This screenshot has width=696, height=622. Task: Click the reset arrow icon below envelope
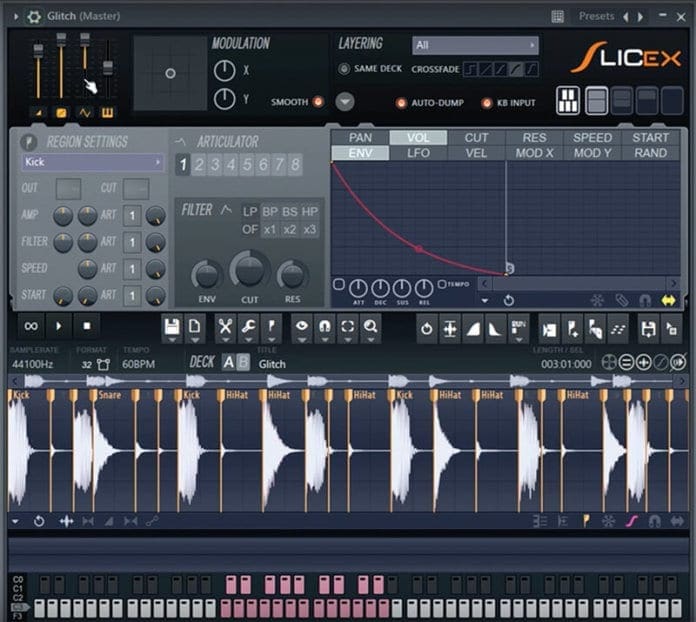tap(509, 301)
